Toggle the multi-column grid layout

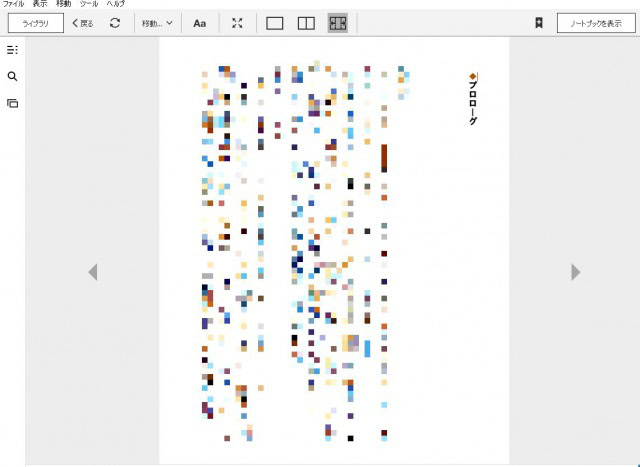point(338,23)
